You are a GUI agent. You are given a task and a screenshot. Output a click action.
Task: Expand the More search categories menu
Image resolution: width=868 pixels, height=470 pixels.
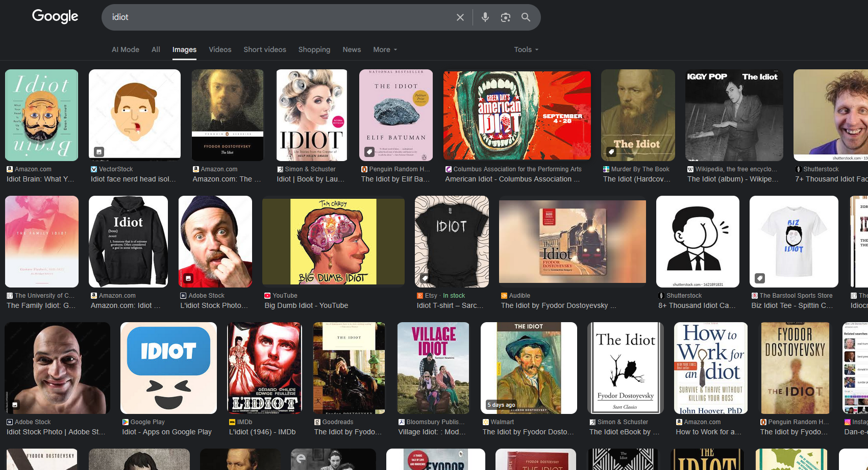tap(385, 49)
